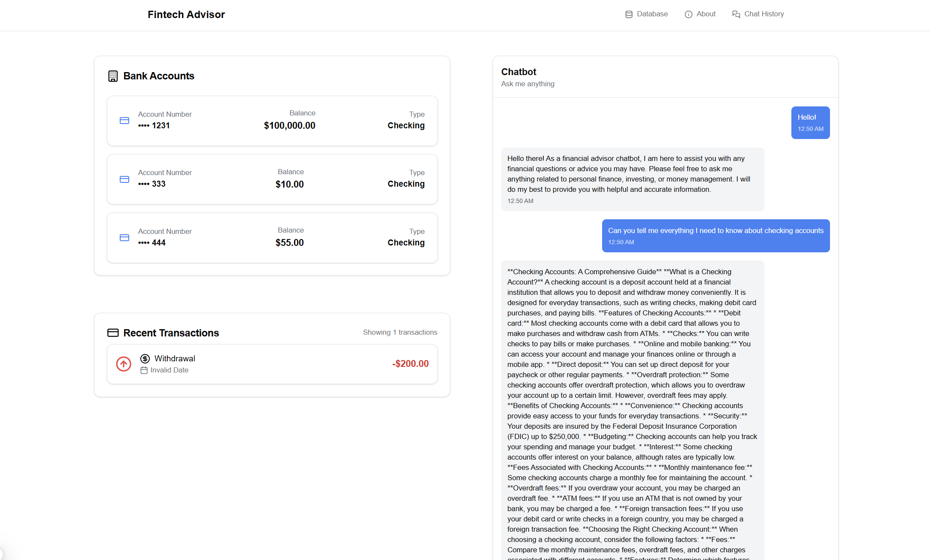Viewport: 930px width, 560px height.
Task: Click the red withdrawal up-arrow icon
Action: [124, 364]
